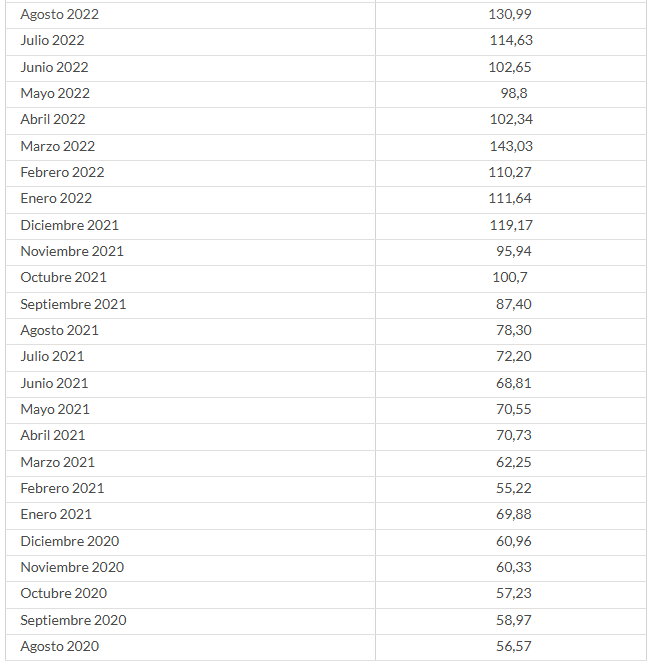Select the Abril 2021 row label
Screen dimensions: 651x667
53,436
